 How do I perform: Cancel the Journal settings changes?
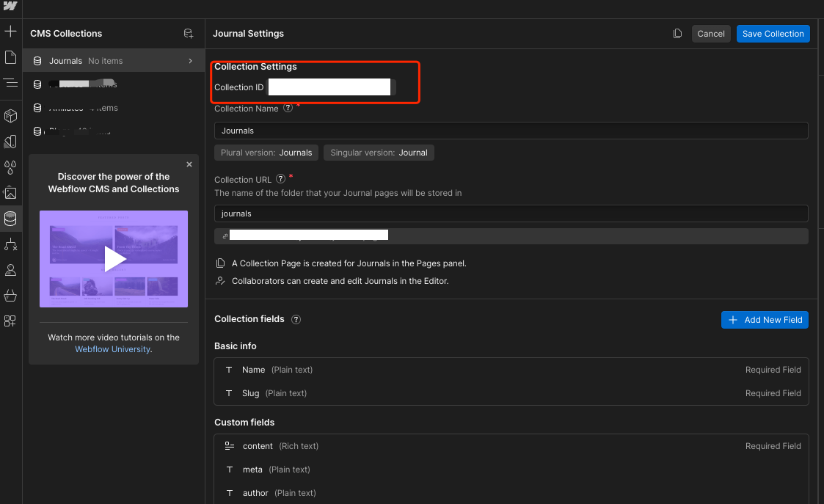tap(710, 34)
